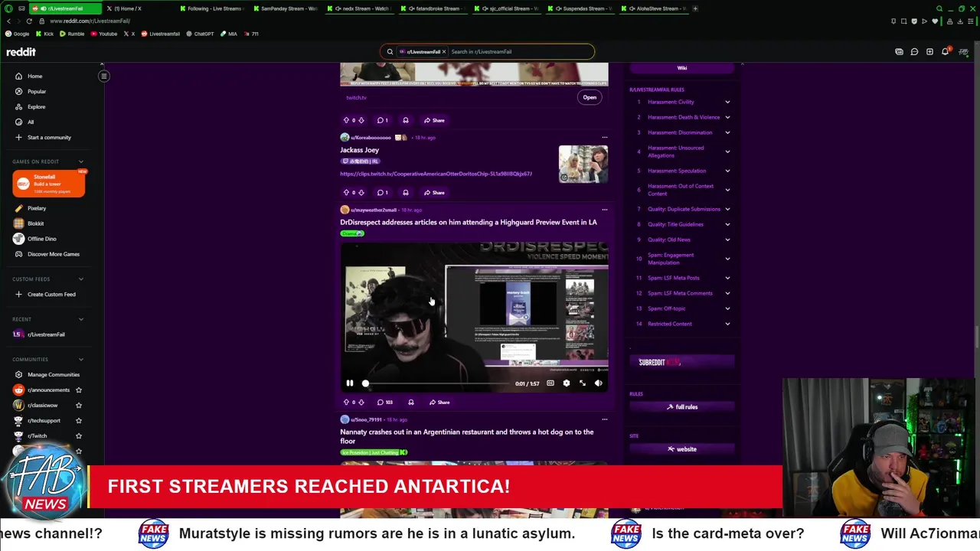This screenshot has width=980, height=551.
Task: Collapse the Recent section
Action: [81, 319]
